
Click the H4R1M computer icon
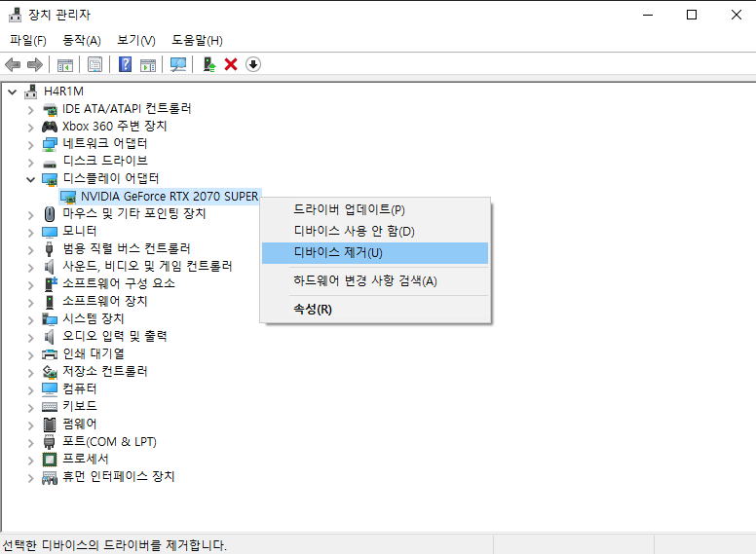(x=31, y=92)
